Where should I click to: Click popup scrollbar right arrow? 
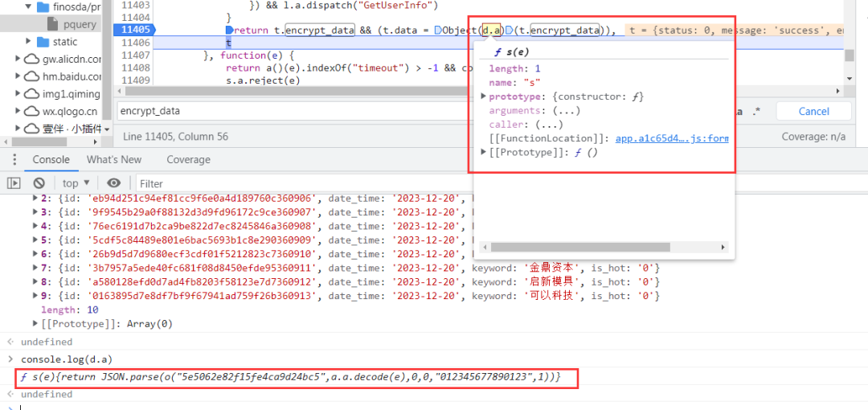click(x=723, y=247)
